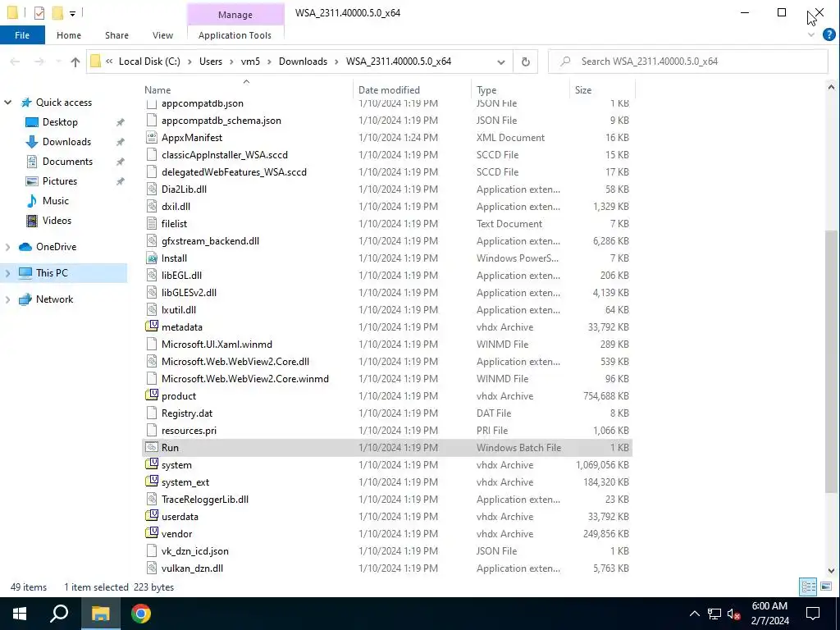Show hidden system tray icons

click(x=694, y=614)
